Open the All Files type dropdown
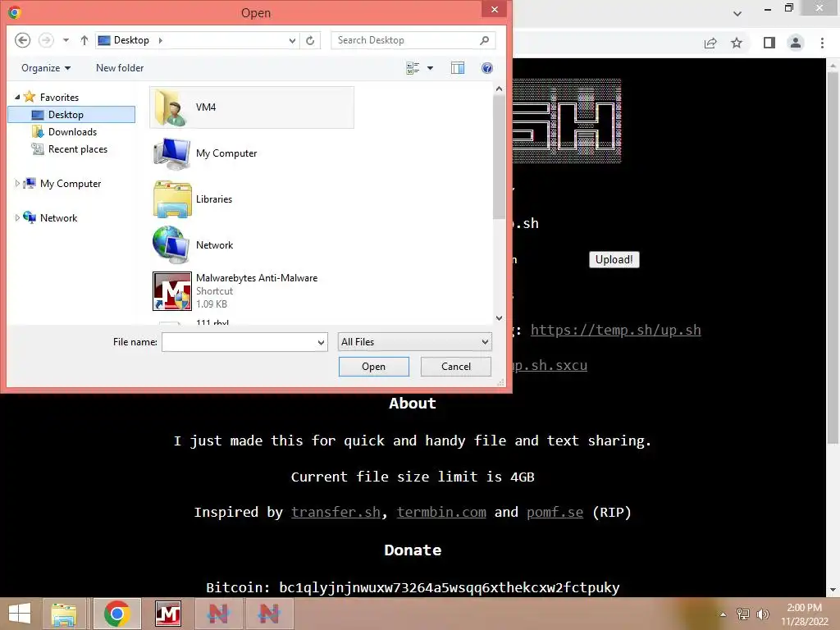The height and width of the screenshot is (630, 840). [414, 342]
